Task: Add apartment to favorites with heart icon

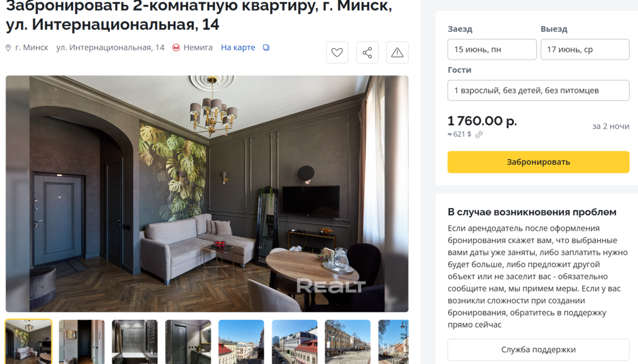Action: coord(337,53)
